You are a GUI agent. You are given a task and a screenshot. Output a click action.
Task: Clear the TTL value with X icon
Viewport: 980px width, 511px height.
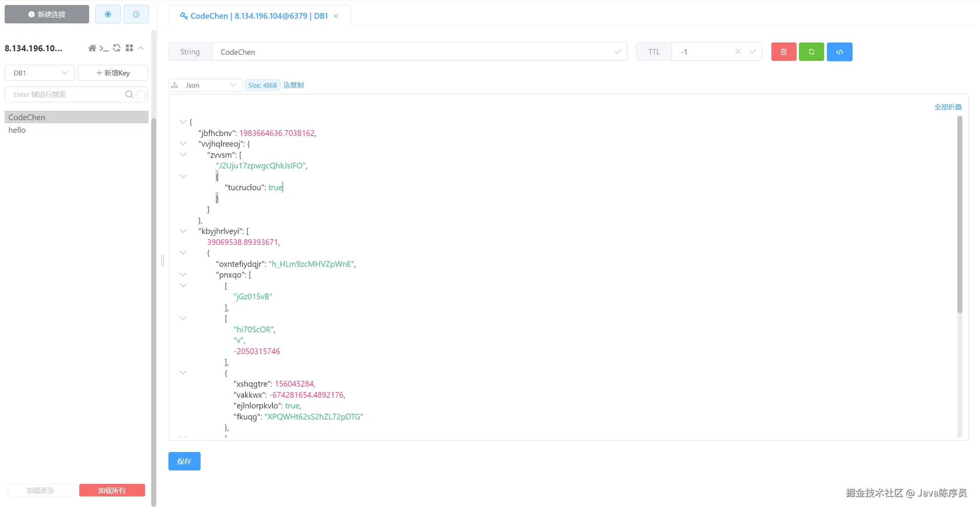[x=738, y=52]
